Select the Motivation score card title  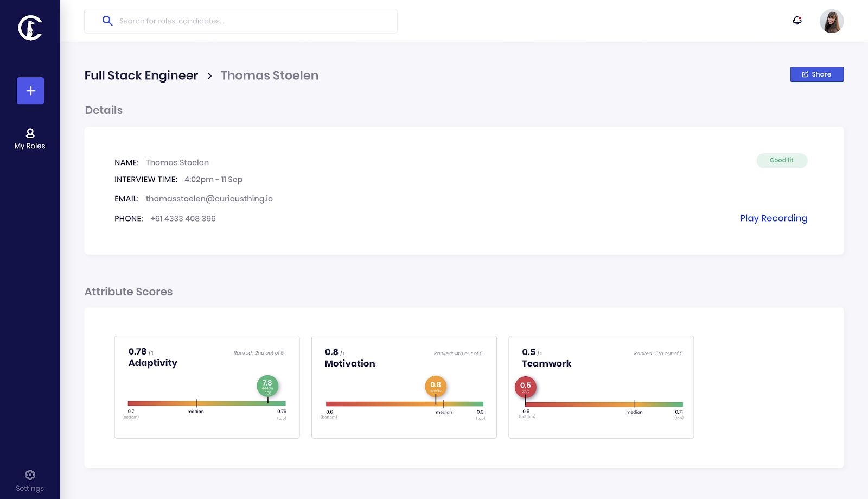350,364
